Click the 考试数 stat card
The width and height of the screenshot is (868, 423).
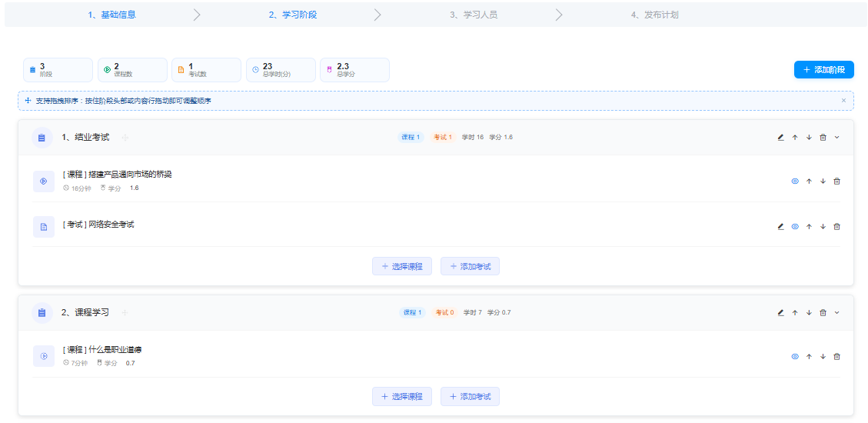tap(207, 70)
